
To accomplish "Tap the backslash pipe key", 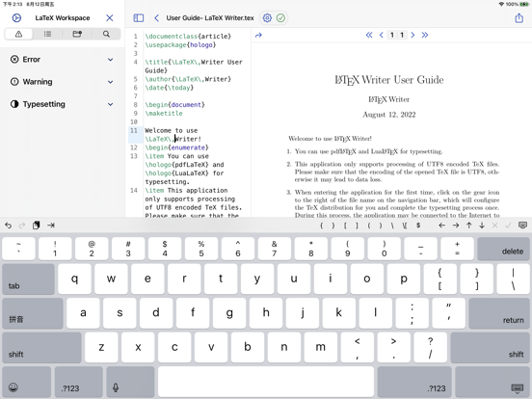I will coord(513,279).
